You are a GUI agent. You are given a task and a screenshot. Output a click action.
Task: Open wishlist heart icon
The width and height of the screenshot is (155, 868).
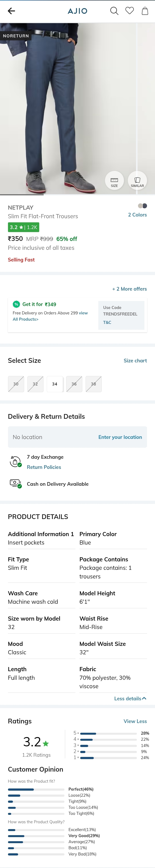coord(129,11)
